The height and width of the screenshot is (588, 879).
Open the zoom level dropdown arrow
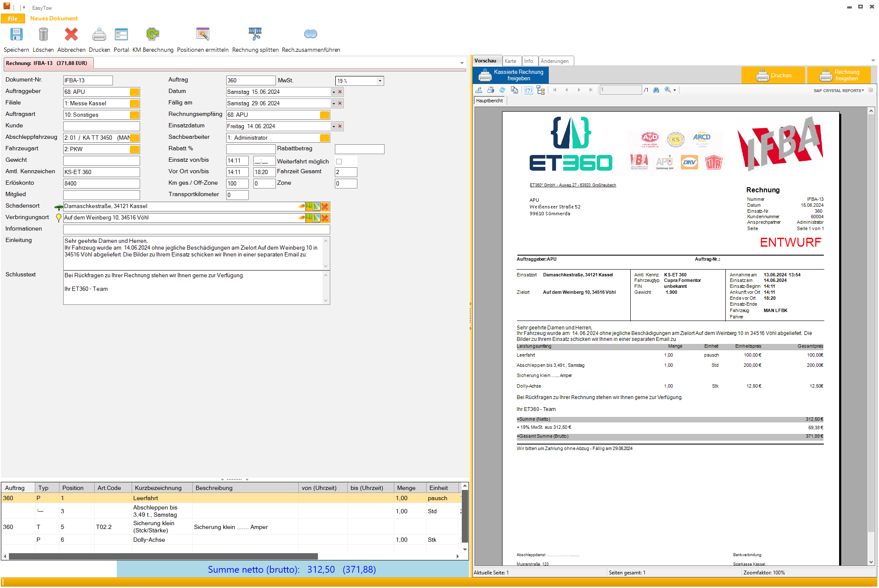point(674,90)
